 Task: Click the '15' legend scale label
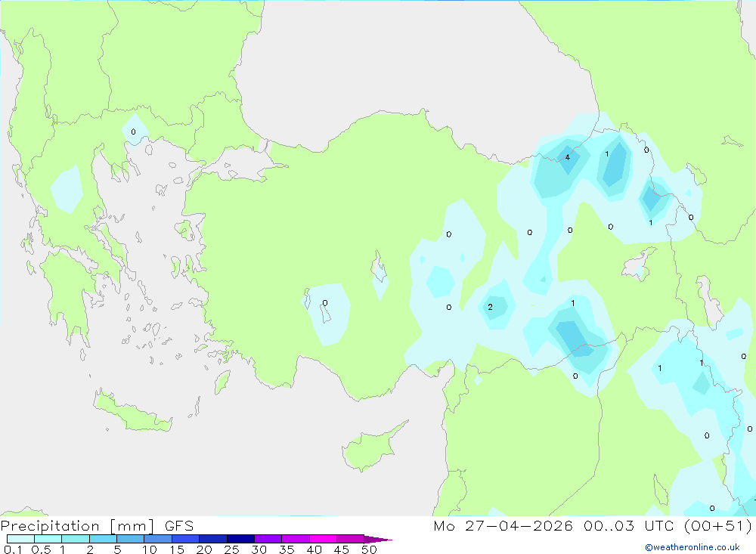click(x=177, y=549)
